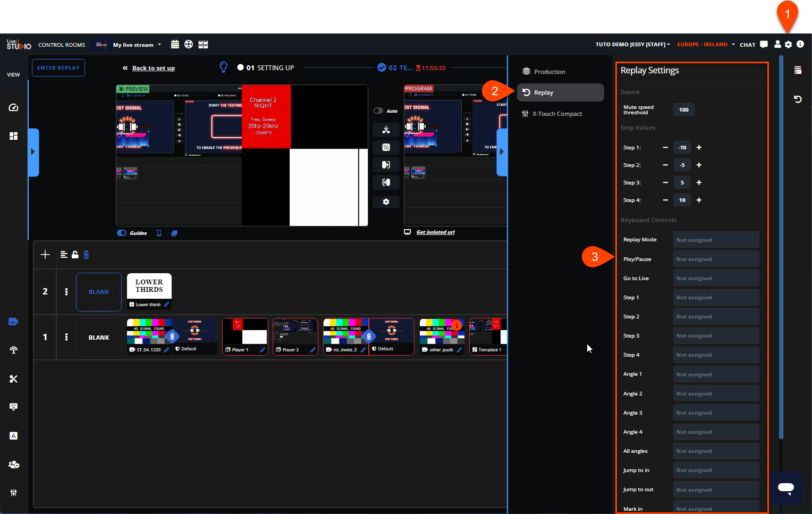812x514 pixels.
Task: Open the info icon in the top bar
Action: pyautogui.click(x=800, y=45)
